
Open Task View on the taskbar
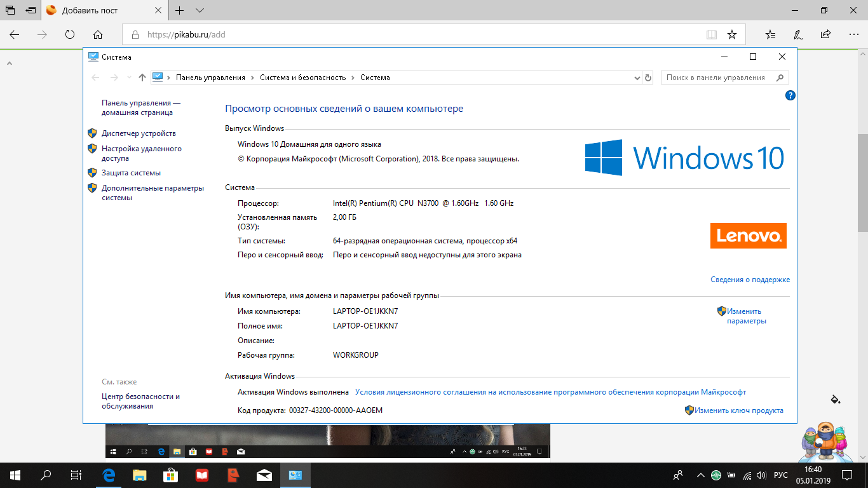point(76,475)
